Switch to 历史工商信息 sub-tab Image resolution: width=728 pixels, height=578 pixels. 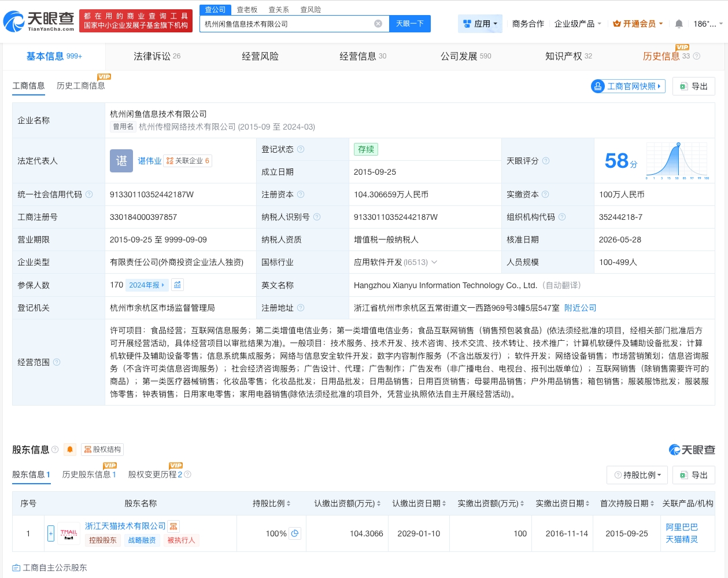pos(81,86)
